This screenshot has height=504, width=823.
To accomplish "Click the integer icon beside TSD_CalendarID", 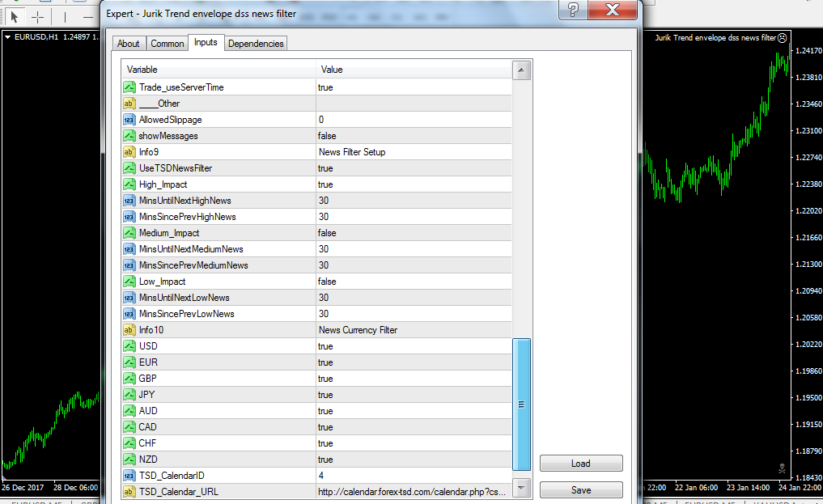I will (129, 476).
